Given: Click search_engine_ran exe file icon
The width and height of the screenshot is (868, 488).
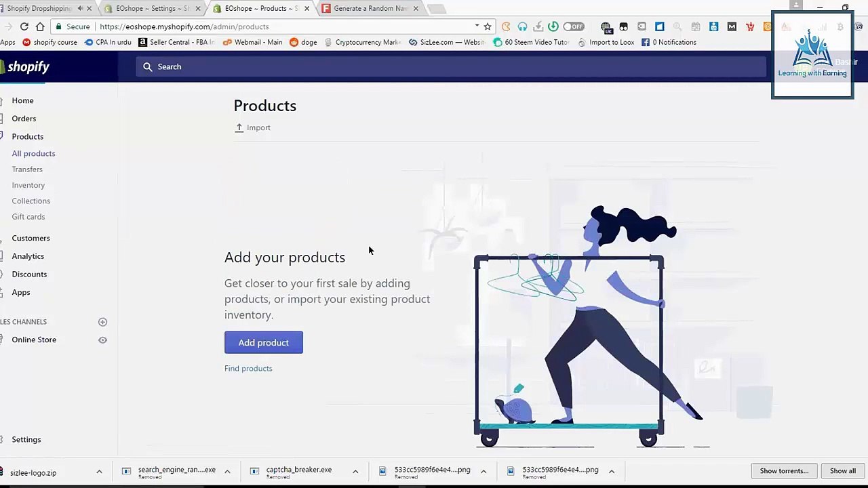Looking at the screenshot, I should pyautogui.click(x=126, y=472).
